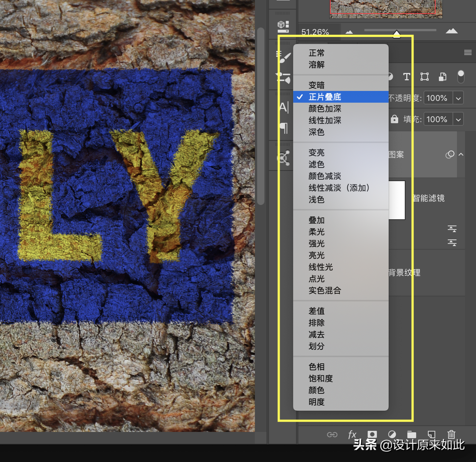Open the Character panel icon
The image size is (476, 462).
click(x=284, y=107)
